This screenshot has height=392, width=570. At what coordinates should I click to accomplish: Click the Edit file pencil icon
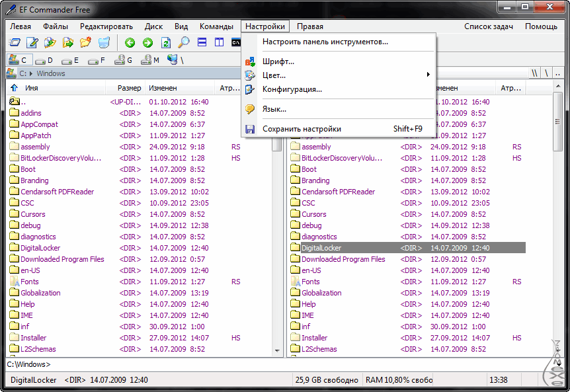click(x=32, y=43)
